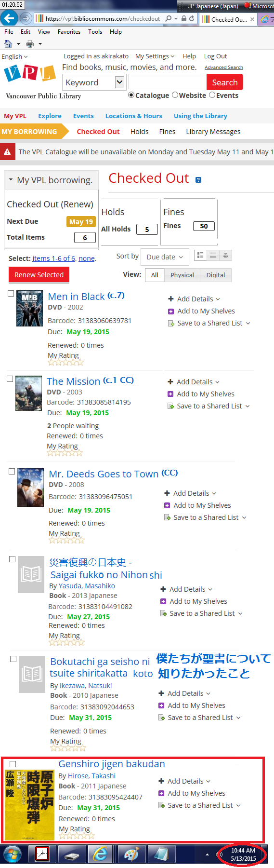Click the VPL library logo
Viewport: 274px width, 868px height.
pyautogui.click(x=29, y=74)
